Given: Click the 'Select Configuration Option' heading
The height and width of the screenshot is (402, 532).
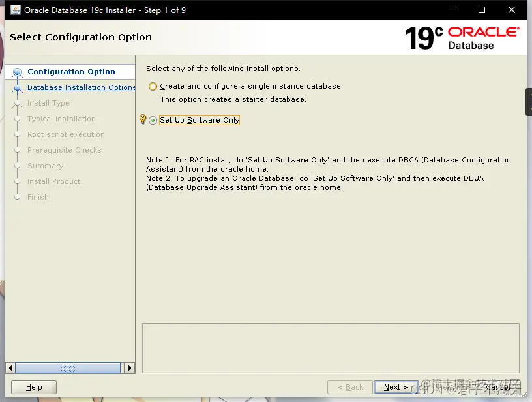Looking at the screenshot, I should pyautogui.click(x=81, y=37).
